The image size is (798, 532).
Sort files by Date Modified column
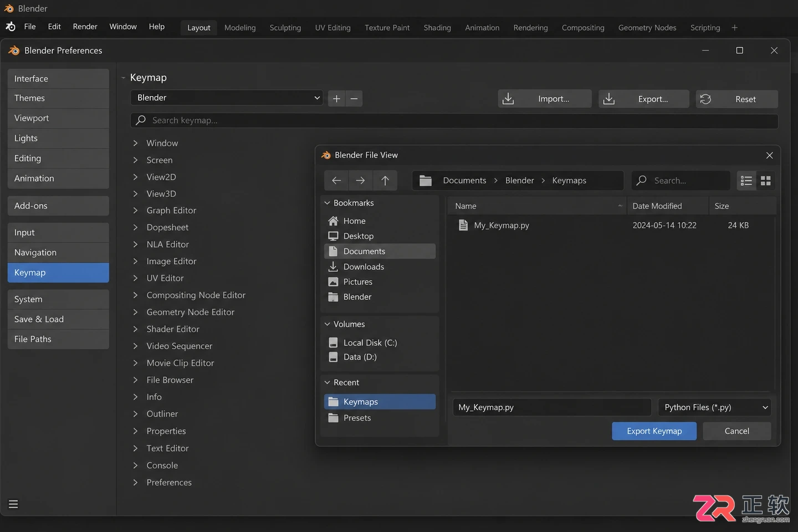point(667,206)
